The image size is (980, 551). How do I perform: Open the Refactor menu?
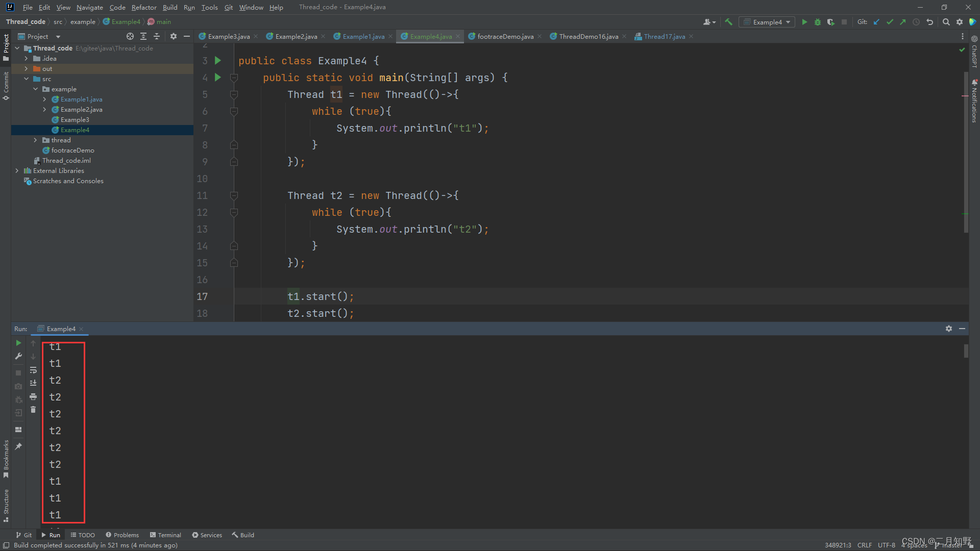coord(143,7)
